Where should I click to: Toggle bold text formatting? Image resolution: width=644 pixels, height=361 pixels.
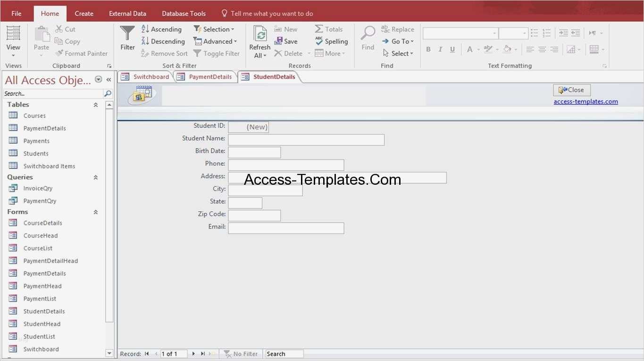(428, 49)
